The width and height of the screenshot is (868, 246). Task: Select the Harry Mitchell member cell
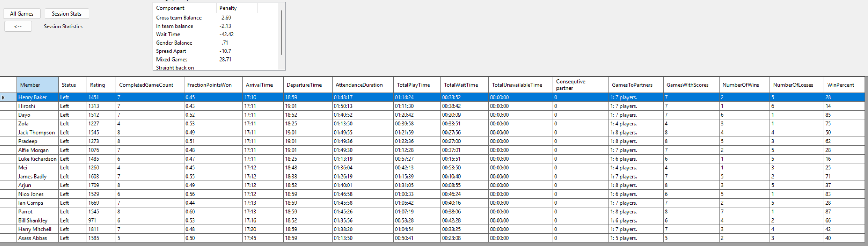tap(38, 229)
